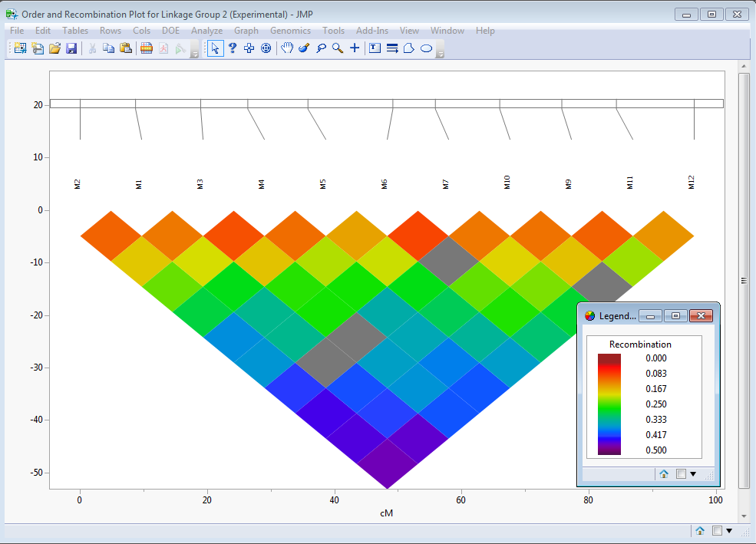Open the File menu
The height and width of the screenshot is (544, 756).
click(x=17, y=31)
